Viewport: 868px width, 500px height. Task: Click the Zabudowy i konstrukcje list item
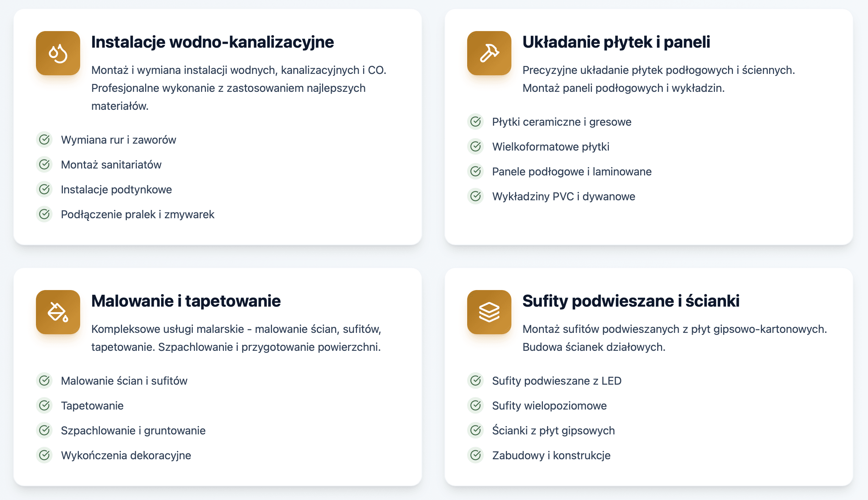551,455
